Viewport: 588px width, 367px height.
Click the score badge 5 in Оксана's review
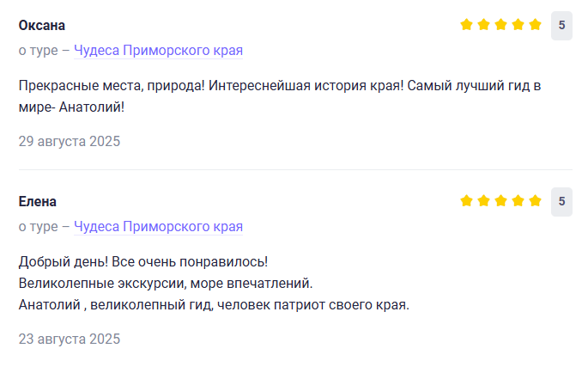tap(561, 25)
